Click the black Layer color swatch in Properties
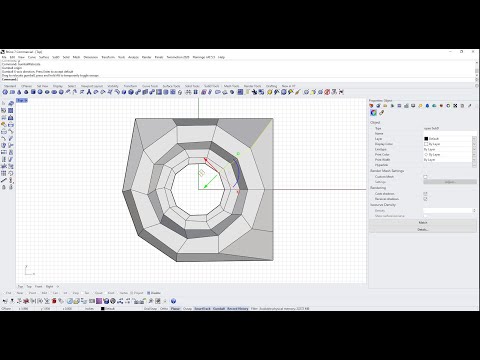This screenshot has width=480, height=360. tap(426, 139)
